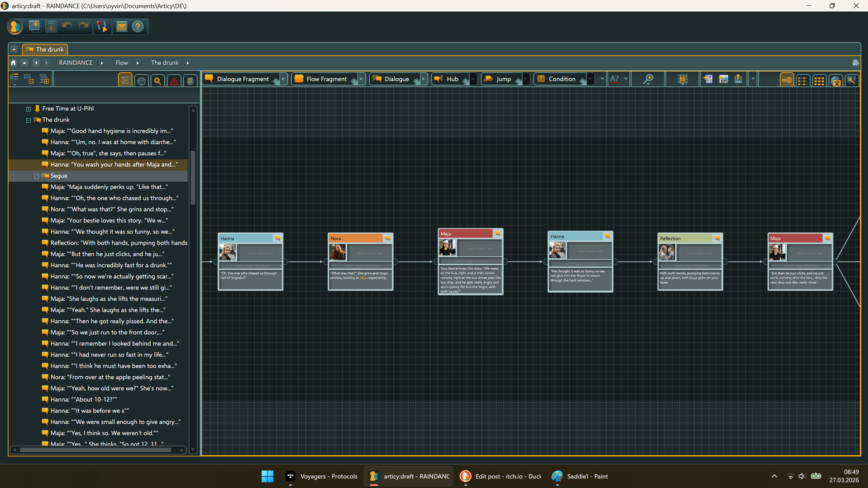Open the export options dropdown arrow

coord(753,79)
